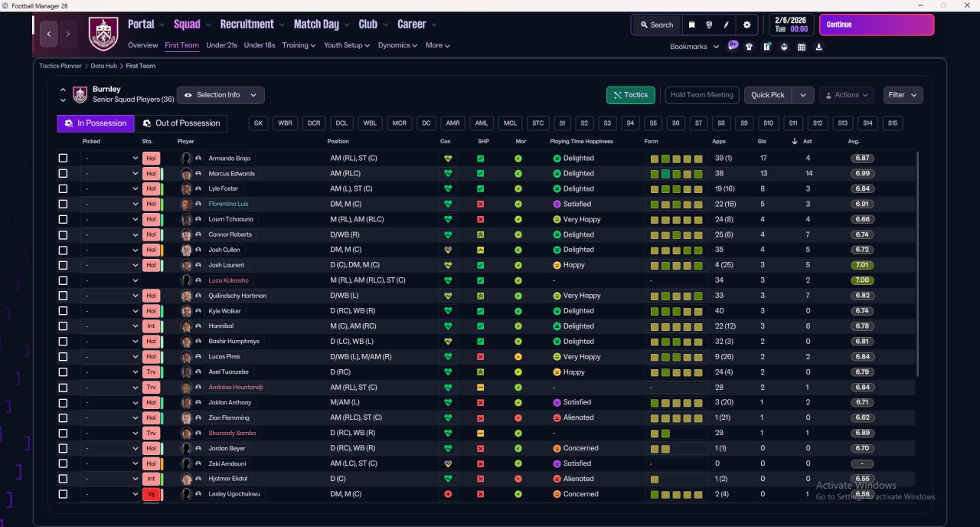Click Florentino Luis's red sharpness icon

coord(480,205)
